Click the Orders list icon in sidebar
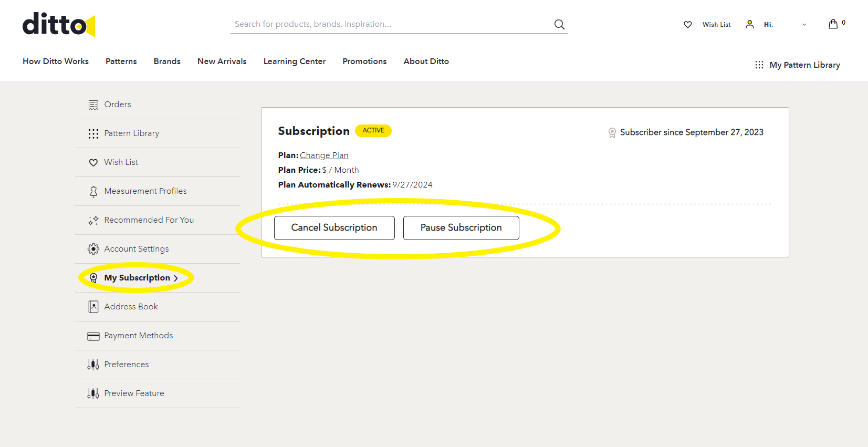Viewport: 868px width, 447px height. [x=93, y=105]
